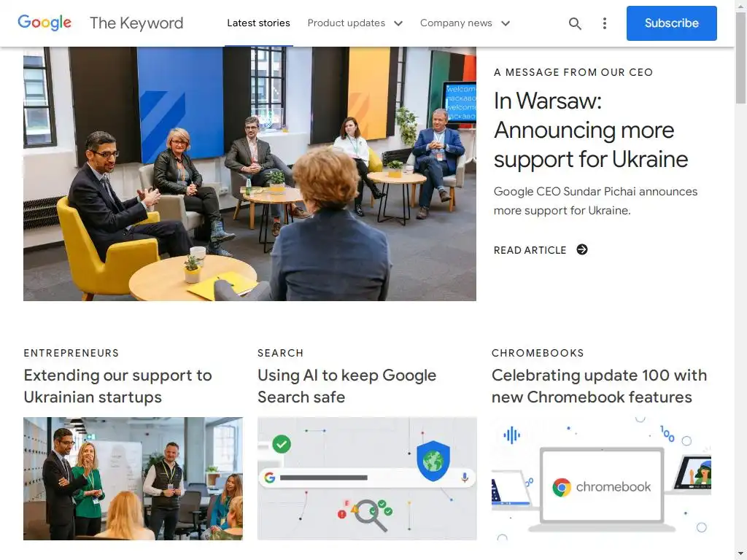Open the Warsaw Ukraine support headline
This screenshot has height=560, width=747.
591,130
